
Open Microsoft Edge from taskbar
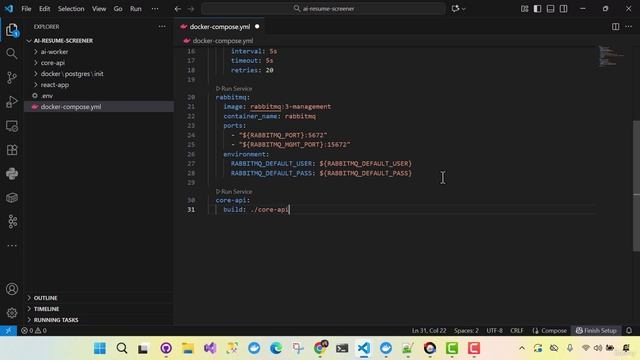(x=276, y=348)
